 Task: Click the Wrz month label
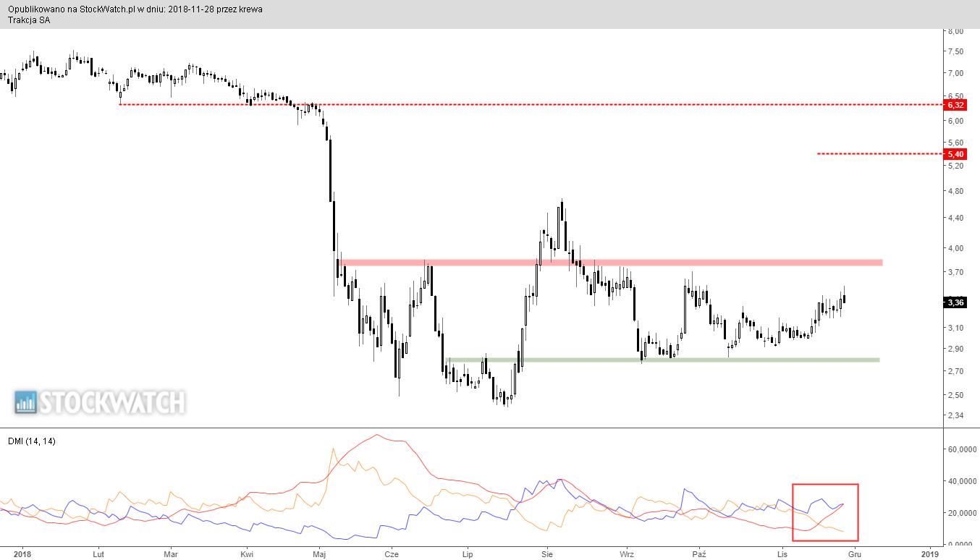pos(627,554)
